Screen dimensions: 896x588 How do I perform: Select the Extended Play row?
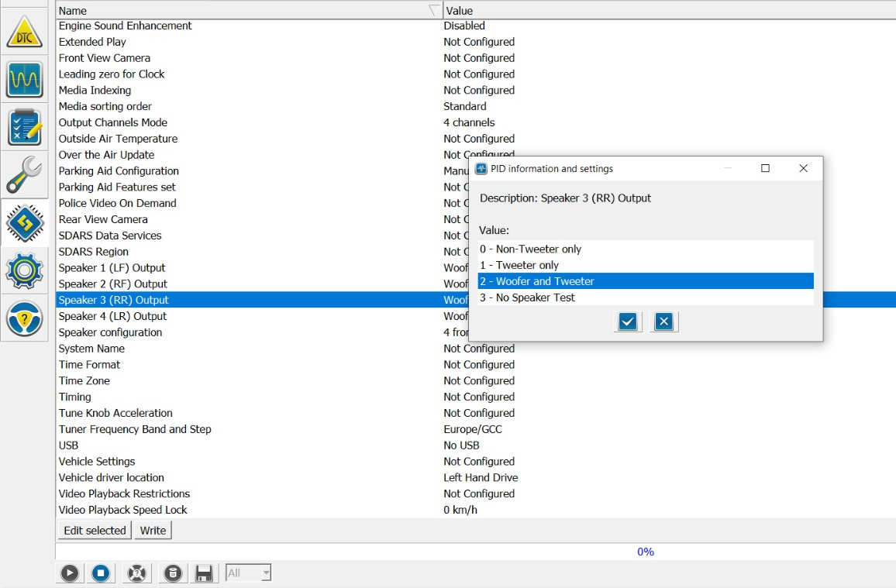(x=476, y=42)
